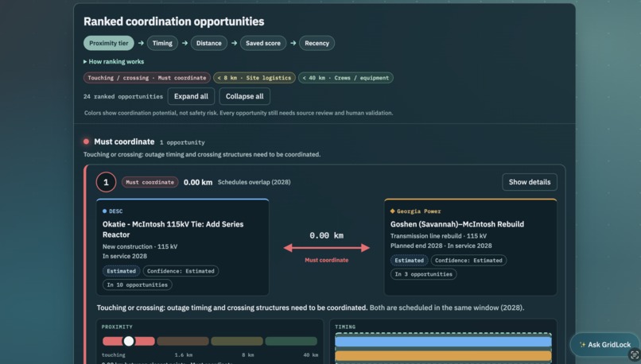This screenshot has width=641, height=364.
Task: Open the Ask GridLock assistant
Action: [604, 344]
